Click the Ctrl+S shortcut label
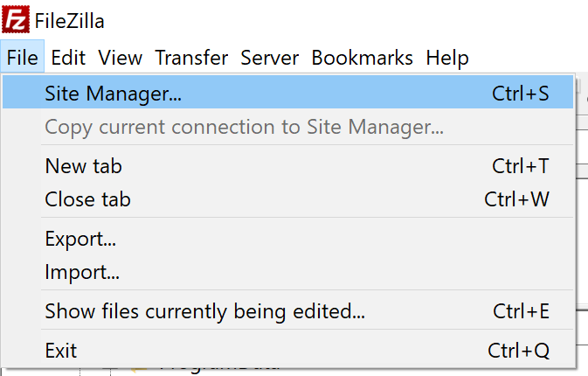The height and width of the screenshot is (376, 588). click(521, 93)
